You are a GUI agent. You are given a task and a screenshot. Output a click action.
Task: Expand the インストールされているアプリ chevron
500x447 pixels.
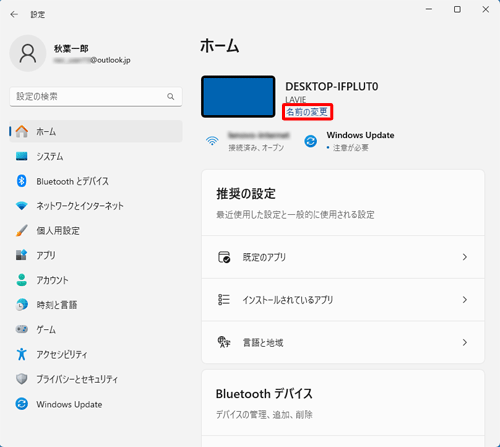click(x=465, y=300)
